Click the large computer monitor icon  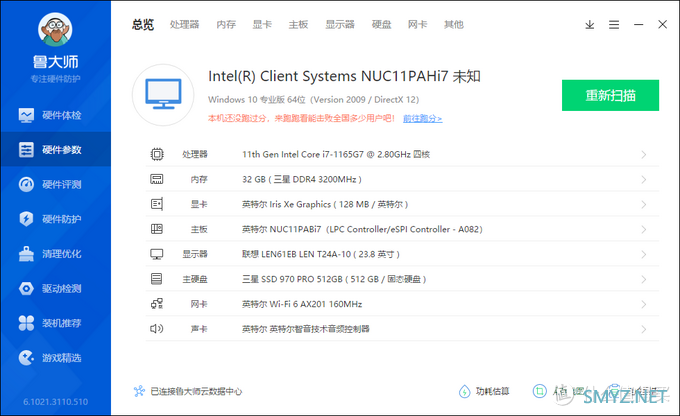(163, 95)
